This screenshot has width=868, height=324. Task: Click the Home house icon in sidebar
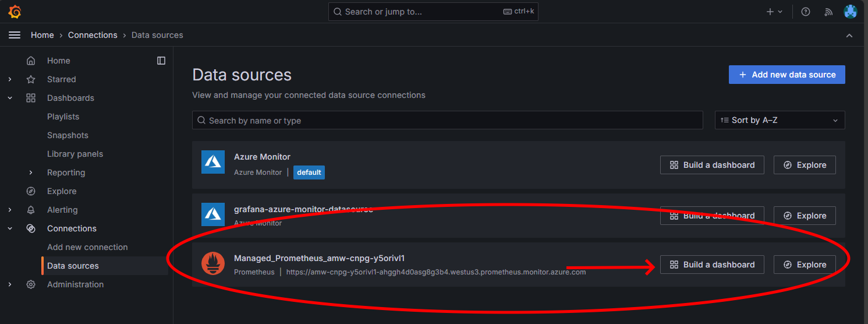[31, 61]
